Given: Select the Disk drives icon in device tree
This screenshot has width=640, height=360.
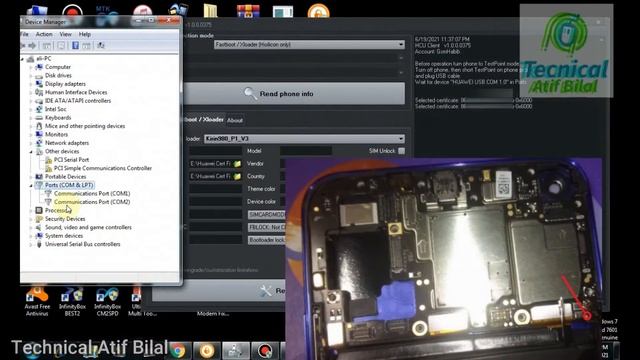Looking at the screenshot, I should coord(39,76).
